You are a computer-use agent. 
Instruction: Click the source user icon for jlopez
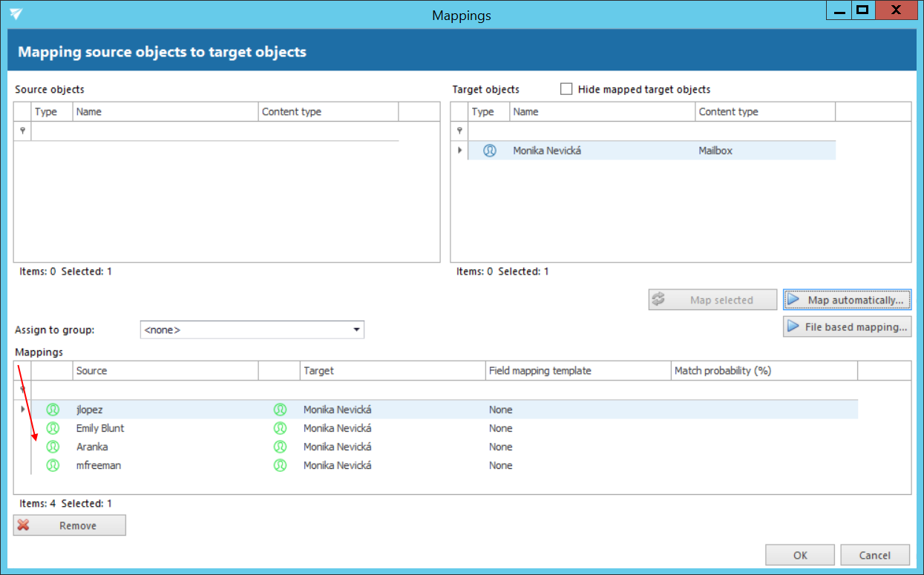pyautogui.click(x=53, y=410)
